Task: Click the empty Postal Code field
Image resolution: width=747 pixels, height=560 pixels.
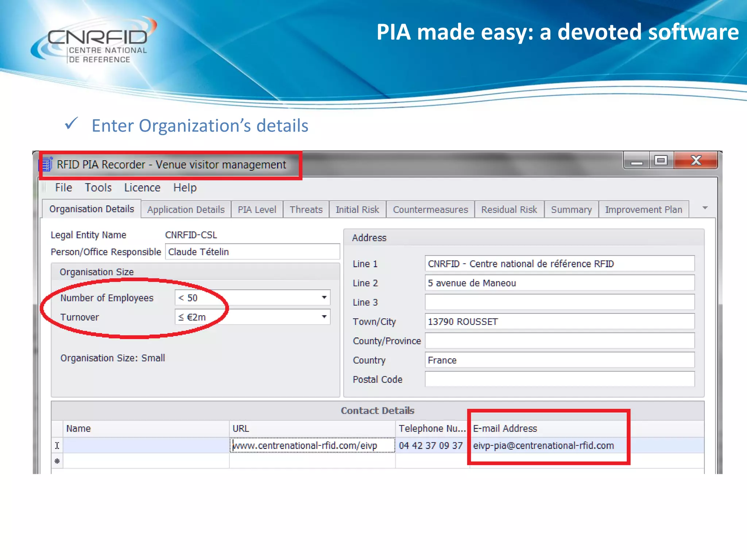Action: (560, 380)
